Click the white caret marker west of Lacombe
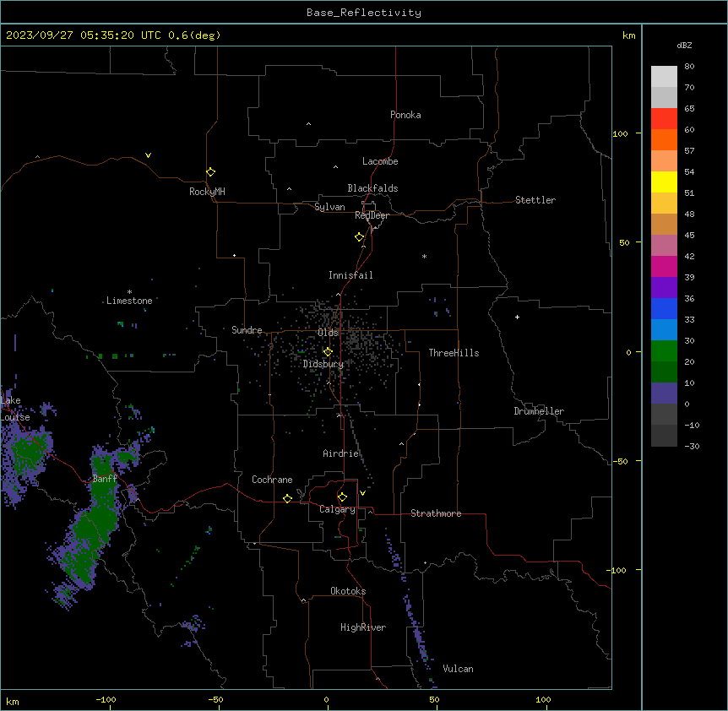 pyautogui.click(x=335, y=166)
